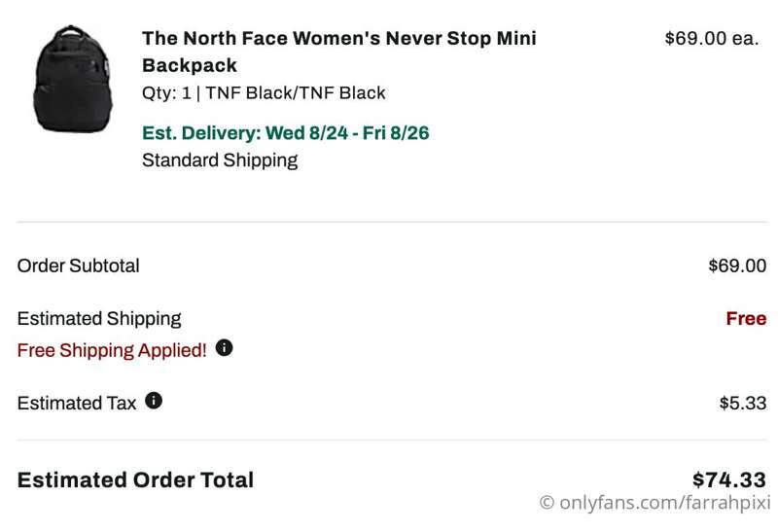Screen dimensions: 778x532
Task: Click the Free Shipping Applied! text
Action: (x=112, y=350)
